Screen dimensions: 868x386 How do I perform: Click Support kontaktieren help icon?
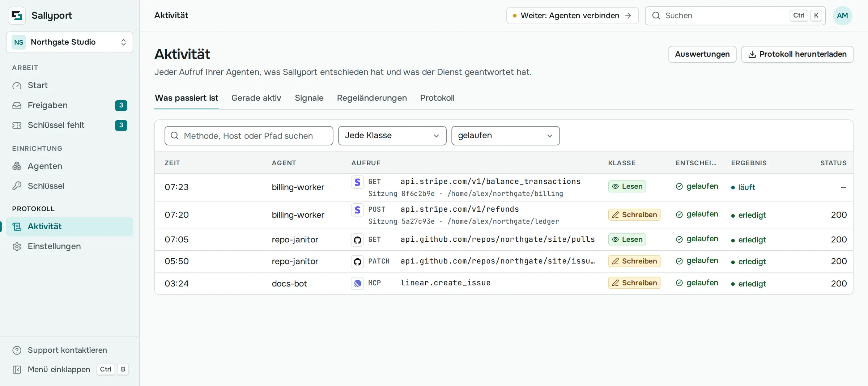pyautogui.click(x=17, y=350)
